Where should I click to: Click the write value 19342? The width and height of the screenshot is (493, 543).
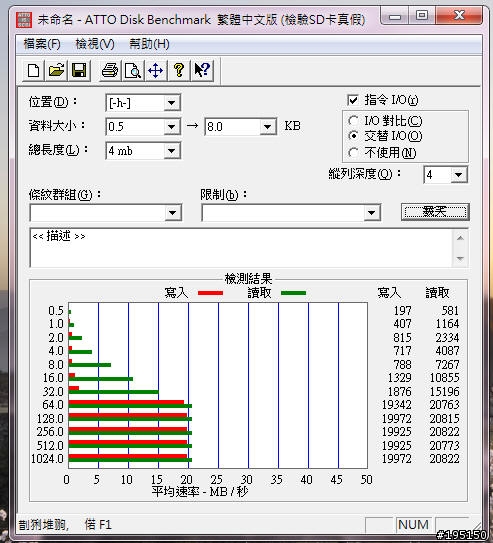point(396,405)
